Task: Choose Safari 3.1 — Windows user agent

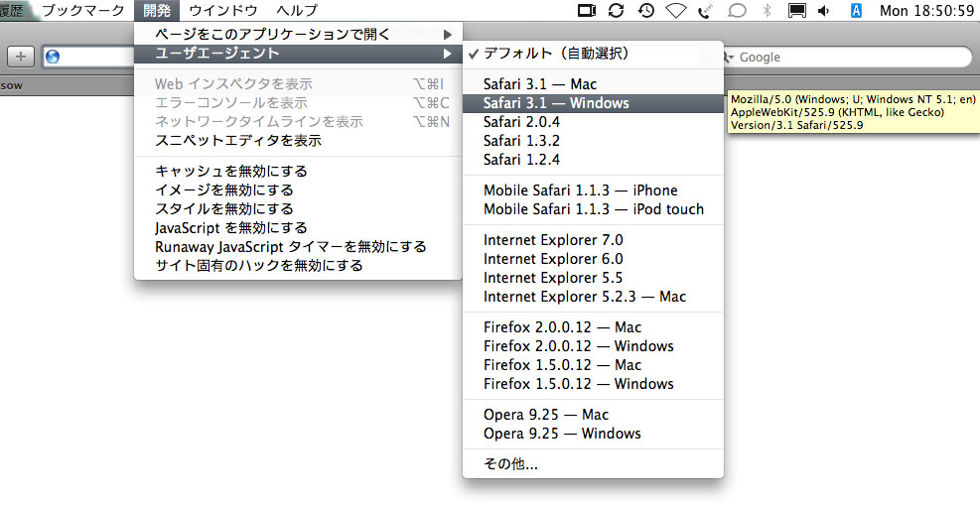Action: coord(556,103)
